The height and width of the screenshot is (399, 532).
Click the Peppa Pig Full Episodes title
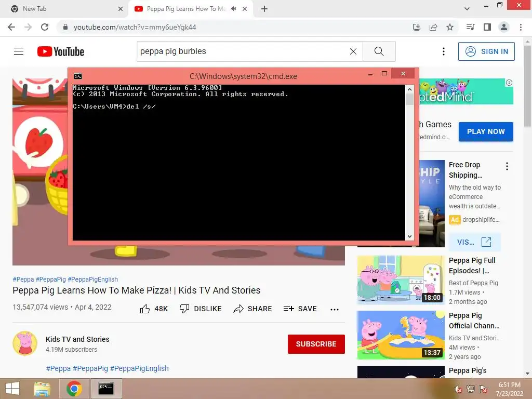pyautogui.click(x=472, y=265)
